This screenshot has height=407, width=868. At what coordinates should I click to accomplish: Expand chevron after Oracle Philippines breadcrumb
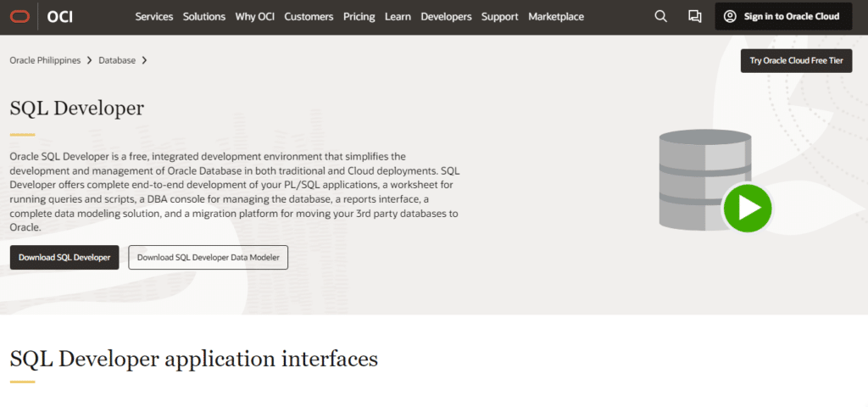click(x=90, y=60)
